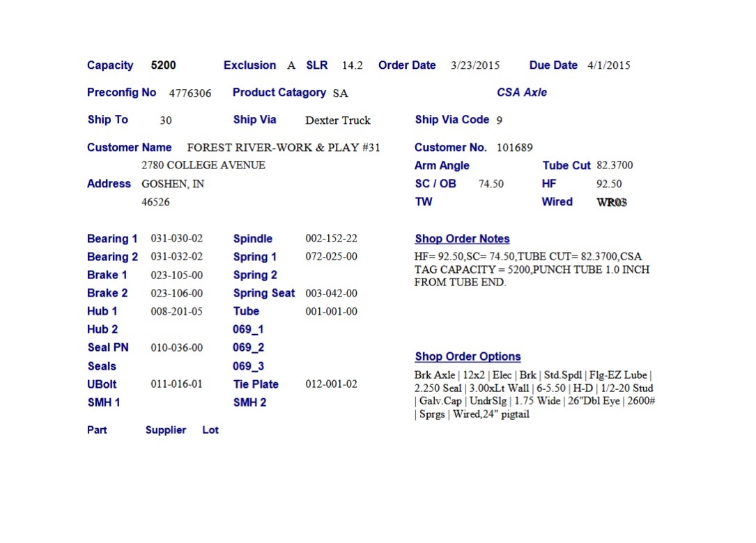Screen dimensions: 756x543
Task: Click the Tie Plate number 012-001-02
Action: click(x=331, y=384)
